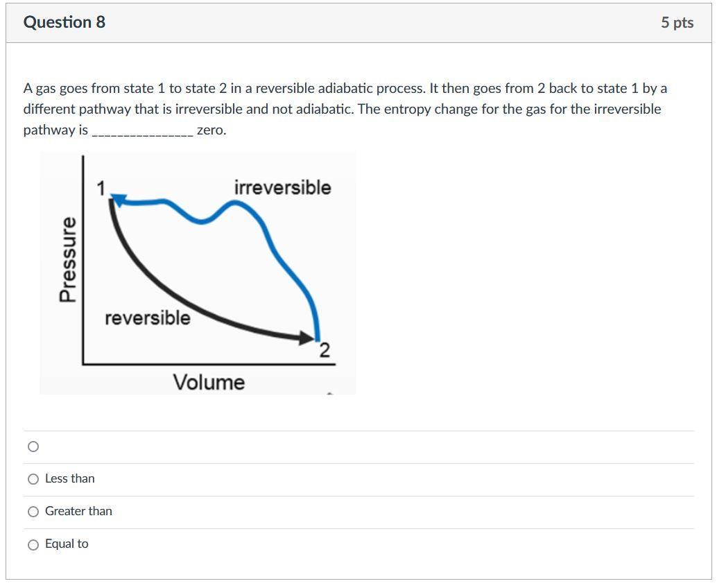Viewport: 717px width, 588px height.
Task: Select the 'Less than' radio button
Action: tap(33, 478)
